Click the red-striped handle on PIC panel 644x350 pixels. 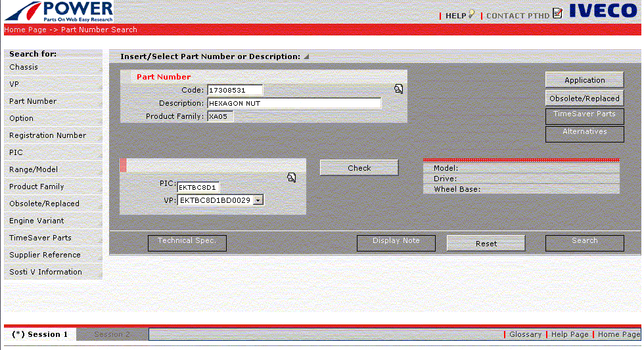[123, 165]
